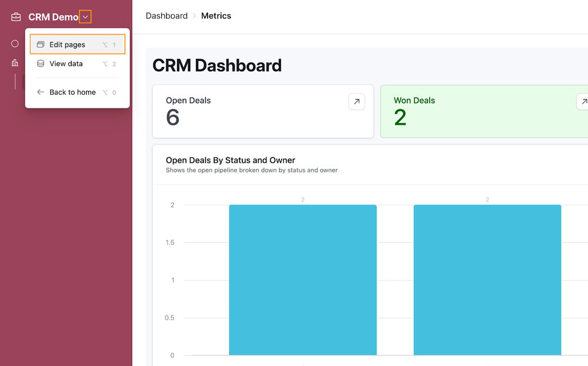The width and height of the screenshot is (588, 366).
Task: Go to the Dashboard breadcrumb
Action: click(166, 16)
